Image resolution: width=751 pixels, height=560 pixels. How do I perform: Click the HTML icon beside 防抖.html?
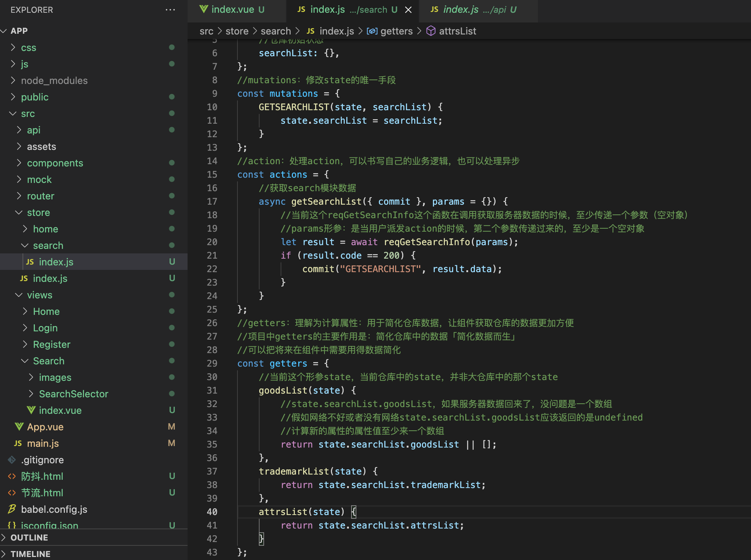point(12,476)
